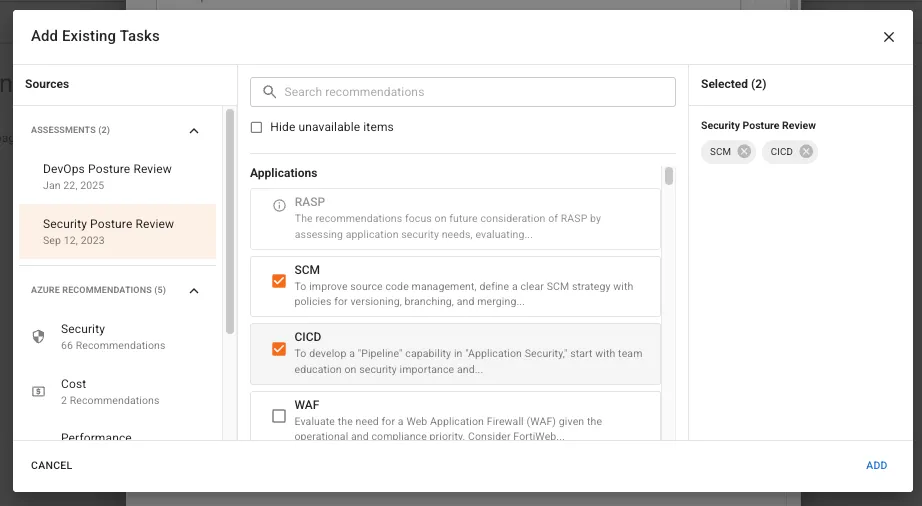
Task: Close the Add Existing Tasks dialog
Action: tap(888, 37)
